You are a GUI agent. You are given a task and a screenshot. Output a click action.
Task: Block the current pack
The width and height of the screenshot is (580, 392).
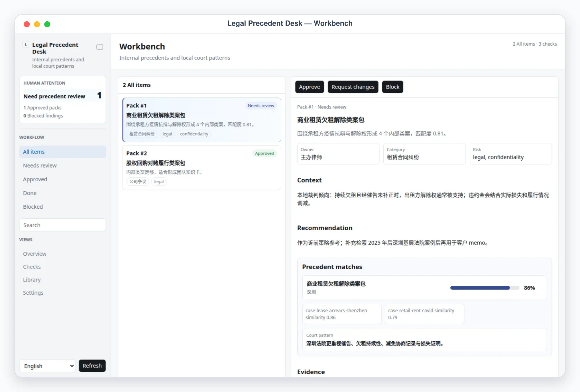click(392, 87)
